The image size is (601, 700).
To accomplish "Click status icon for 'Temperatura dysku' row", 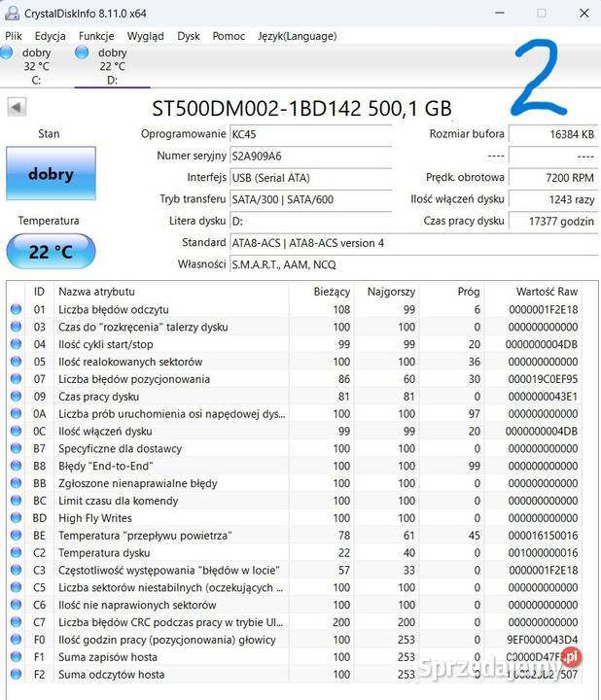I will pyautogui.click(x=17, y=552).
